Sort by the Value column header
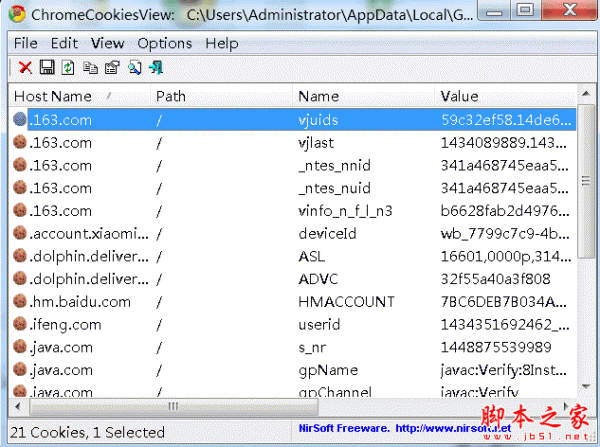Screen dimensions: 600x447 [x=459, y=96]
